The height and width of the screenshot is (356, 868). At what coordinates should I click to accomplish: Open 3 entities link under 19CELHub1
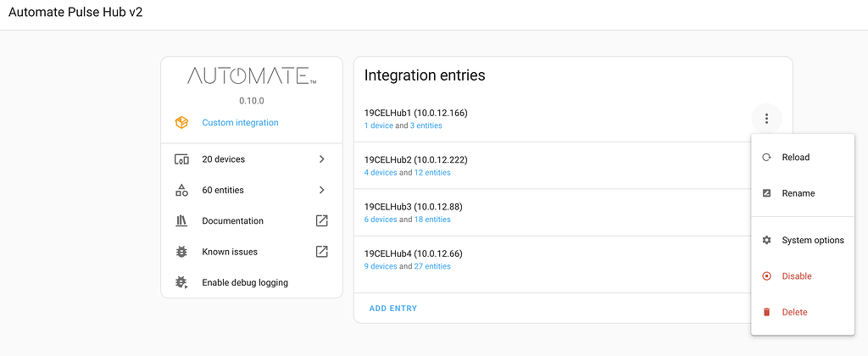(426, 125)
